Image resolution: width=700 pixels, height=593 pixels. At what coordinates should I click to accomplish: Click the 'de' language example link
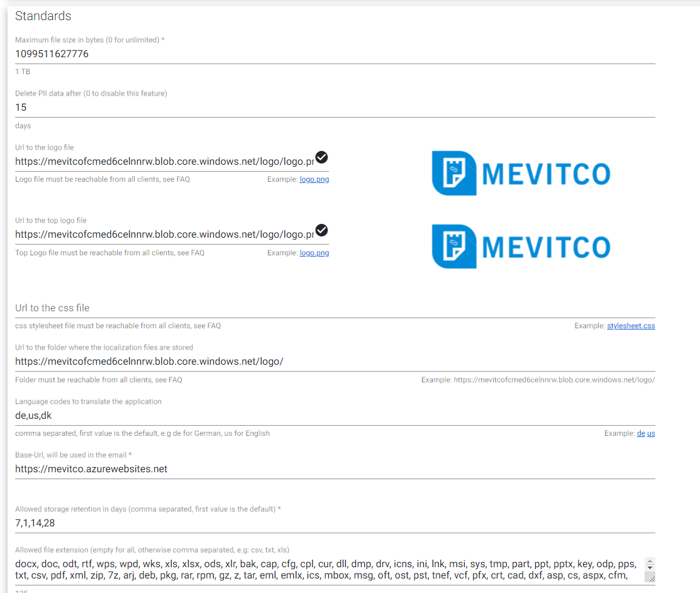(641, 433)
